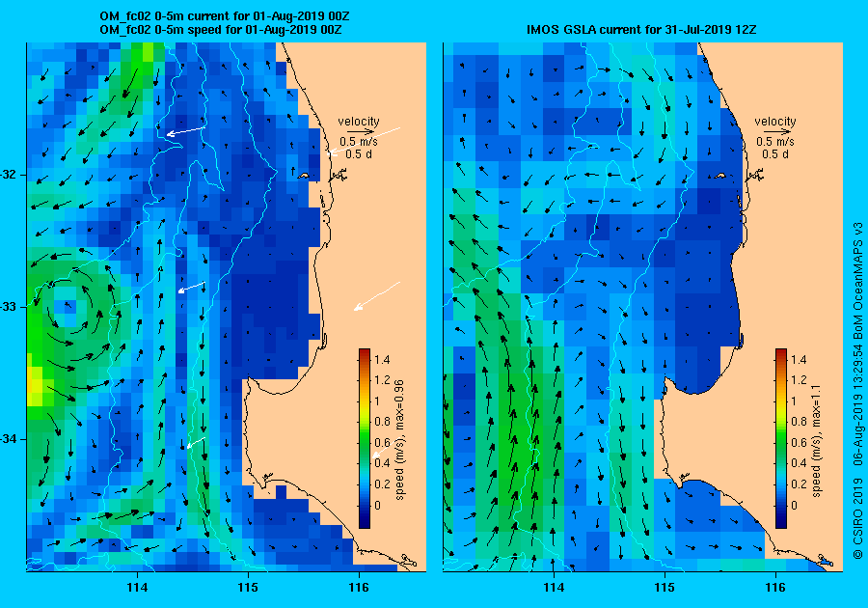Image resolution: width=868 pixels, height=608 pixels.
Task: Click the "velocity" legend label in the right map
Action: click(x=775, y=122)
